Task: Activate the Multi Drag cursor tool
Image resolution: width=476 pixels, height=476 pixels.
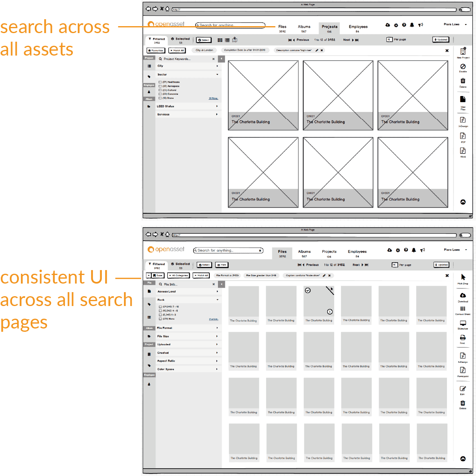Action: click(x=463, y=277)
